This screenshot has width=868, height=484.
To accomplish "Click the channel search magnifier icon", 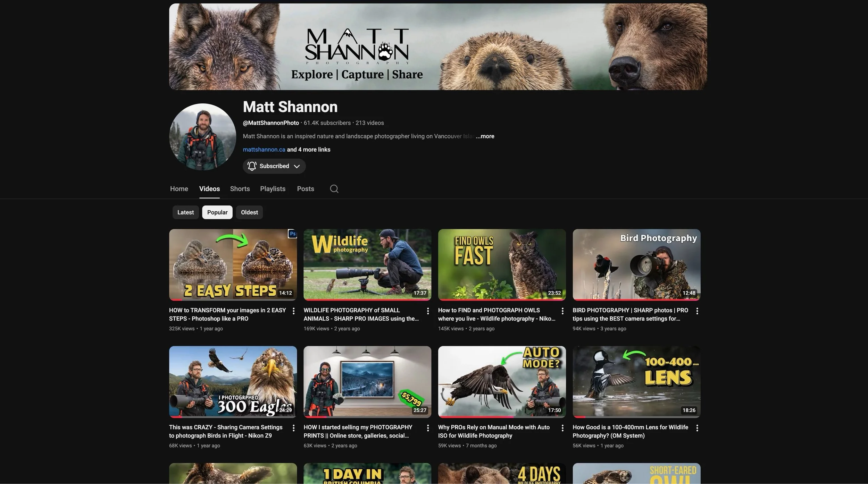I will click(334, 189).
